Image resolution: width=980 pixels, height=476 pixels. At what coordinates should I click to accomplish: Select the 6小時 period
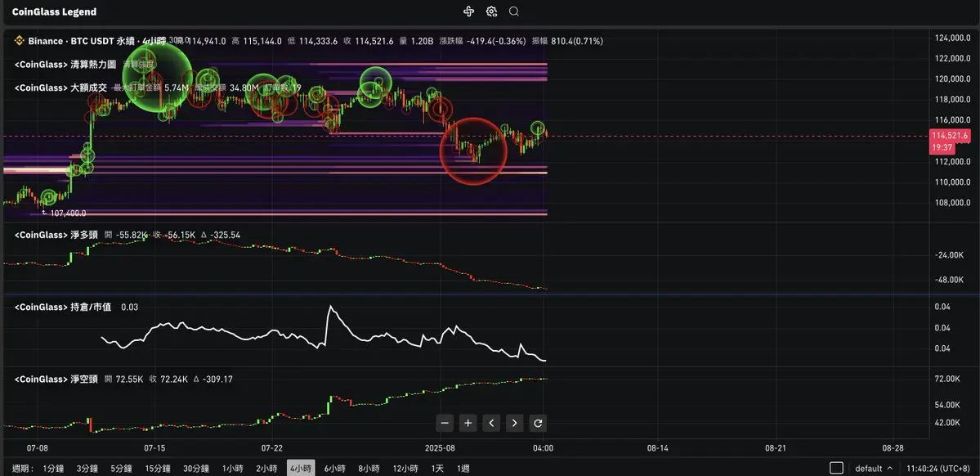pyautogui.click(x=334, y=468)
